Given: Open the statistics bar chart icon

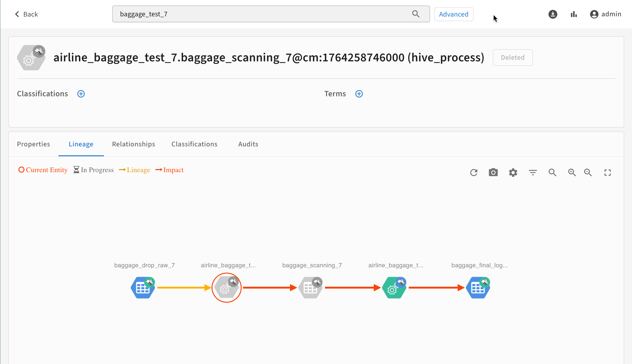Looking at the screenshot, I should [x=574, y=14].
